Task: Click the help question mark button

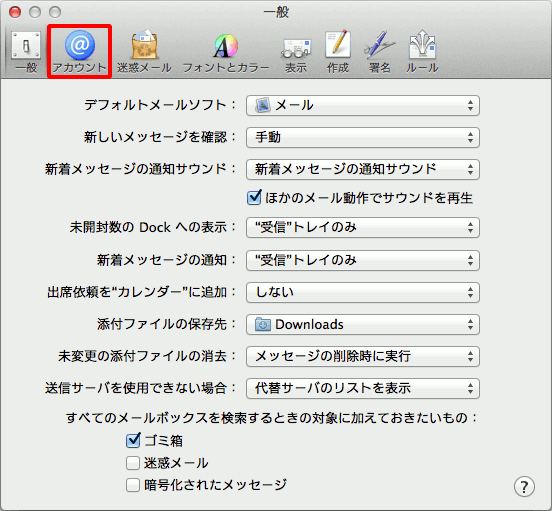Action: [524, 487]
